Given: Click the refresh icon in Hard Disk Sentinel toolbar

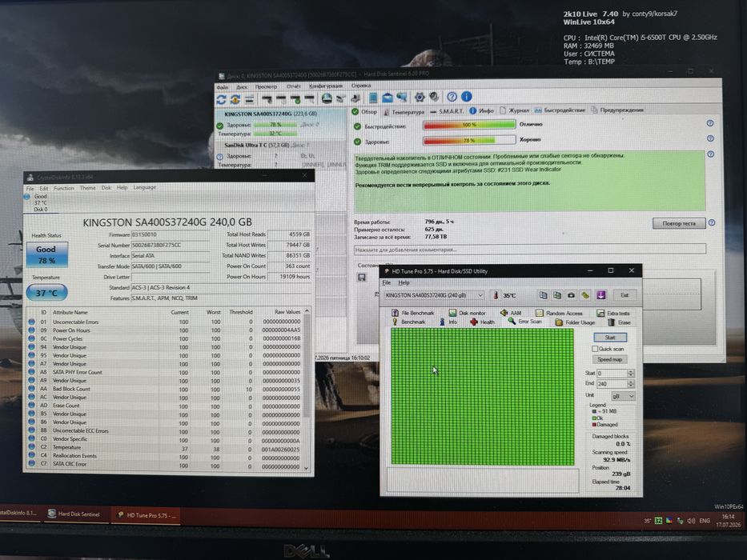Looking at the screenshot, I should pos(221,99).
